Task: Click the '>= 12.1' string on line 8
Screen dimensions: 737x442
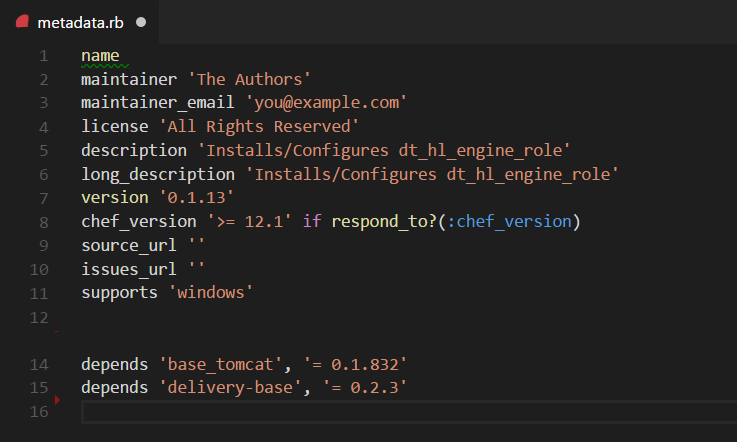Action: click(250, 221)
